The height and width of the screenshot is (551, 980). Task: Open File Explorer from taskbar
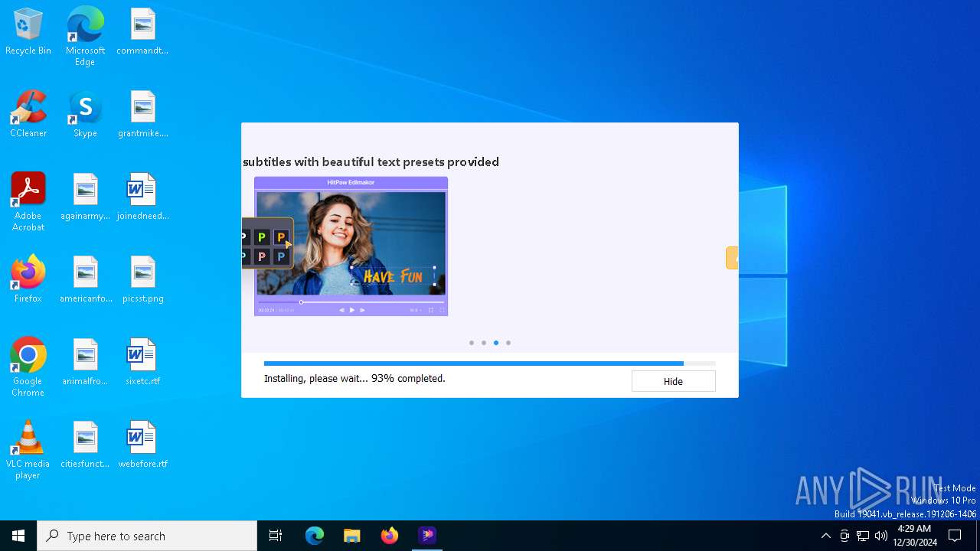pos(352,536)
